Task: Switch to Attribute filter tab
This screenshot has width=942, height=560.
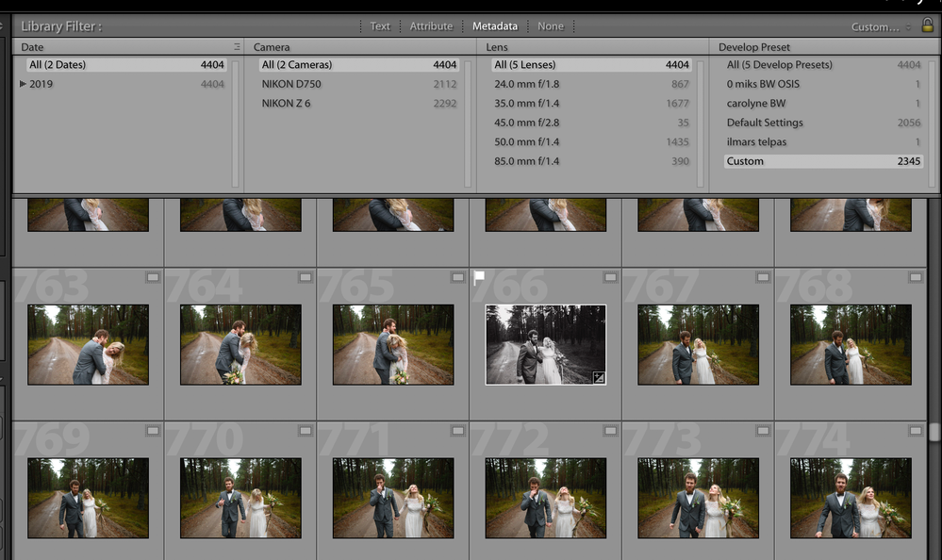Action: click(431, 26)
